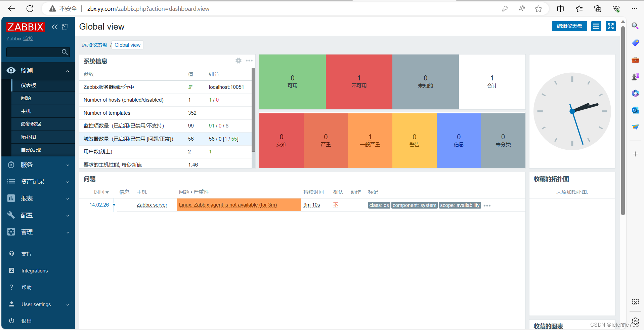644x330 pixels.
Task: Open 系统信息 widget gear settings
Action: pyautogui.click(x=238, y=61)
